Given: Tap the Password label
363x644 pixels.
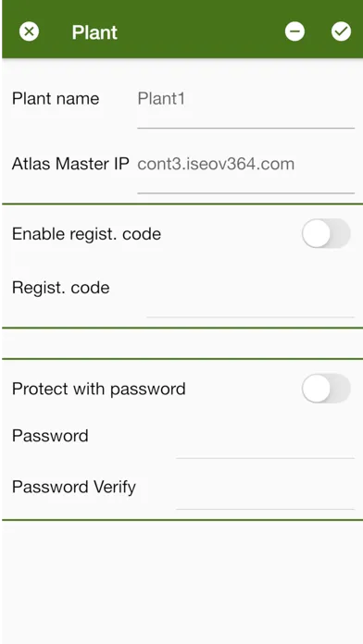Looking at the screenshot, I should point(50,436).
